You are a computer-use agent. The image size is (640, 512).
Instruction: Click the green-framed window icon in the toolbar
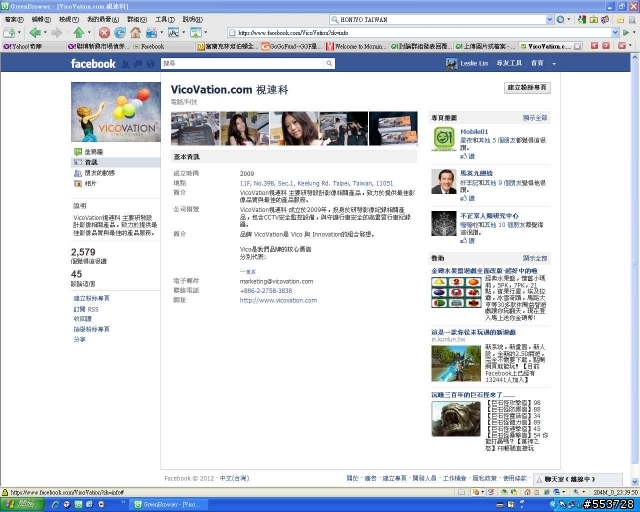click(196, 33)
